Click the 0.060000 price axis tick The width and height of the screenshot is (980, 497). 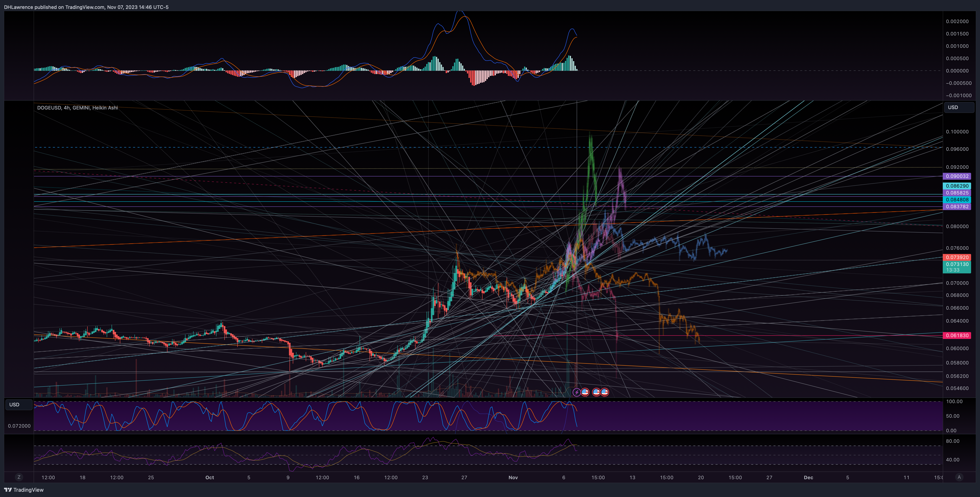(x=957, y=348)
